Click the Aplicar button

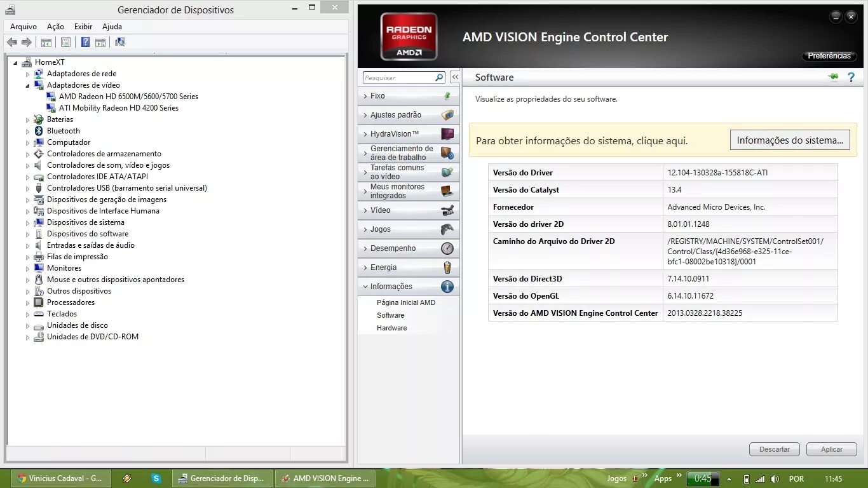pos(832,449)
